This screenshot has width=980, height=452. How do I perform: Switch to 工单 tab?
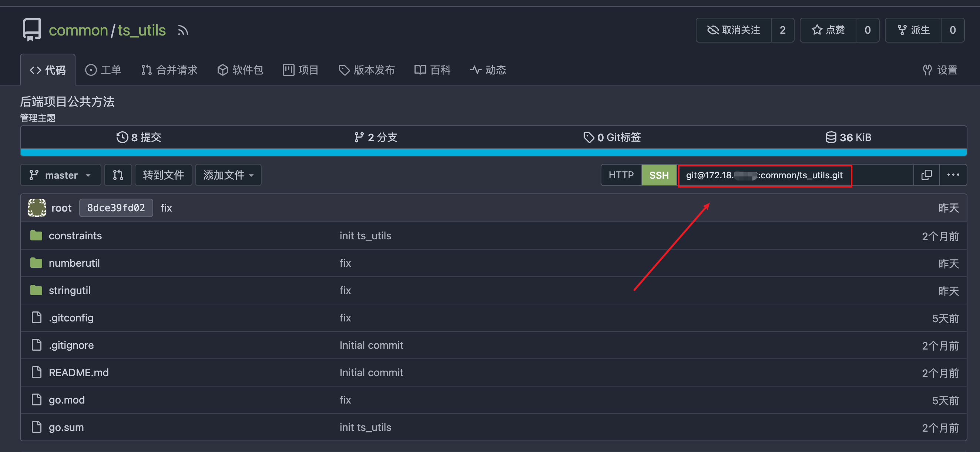point(103,70)
